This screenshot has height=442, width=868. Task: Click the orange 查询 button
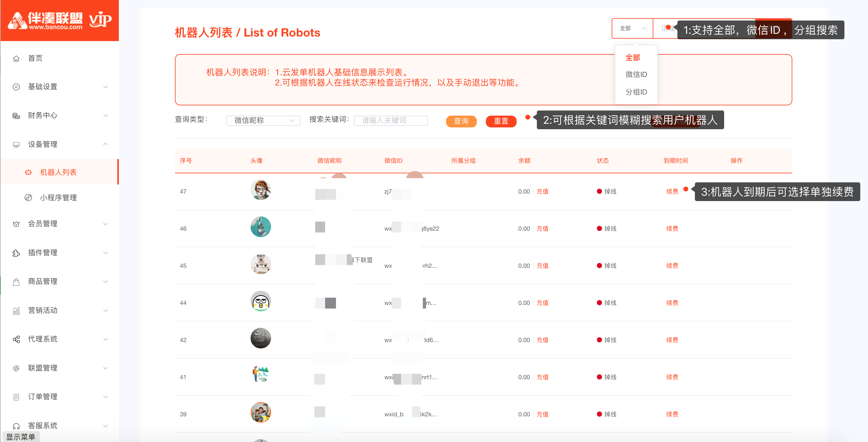461,121
